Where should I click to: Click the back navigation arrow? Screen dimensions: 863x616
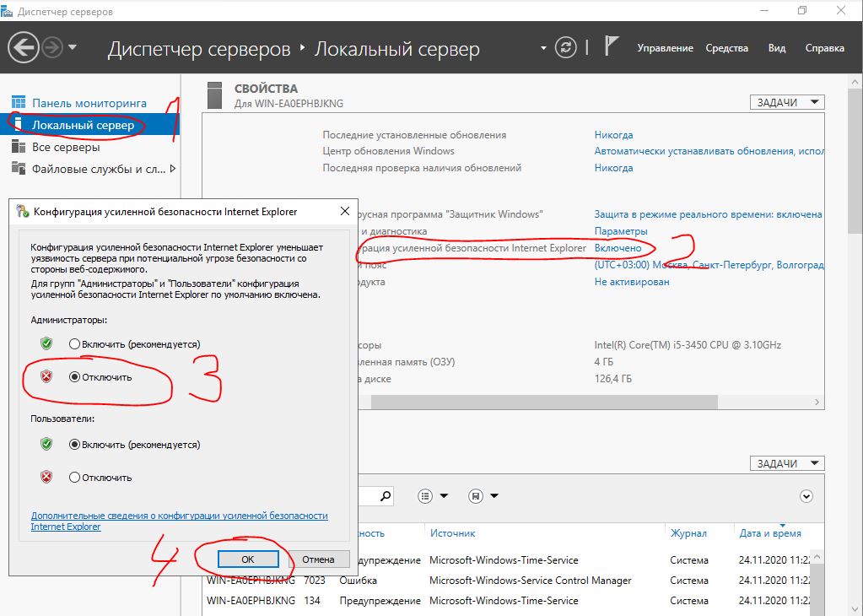click(x=24, y=47)
